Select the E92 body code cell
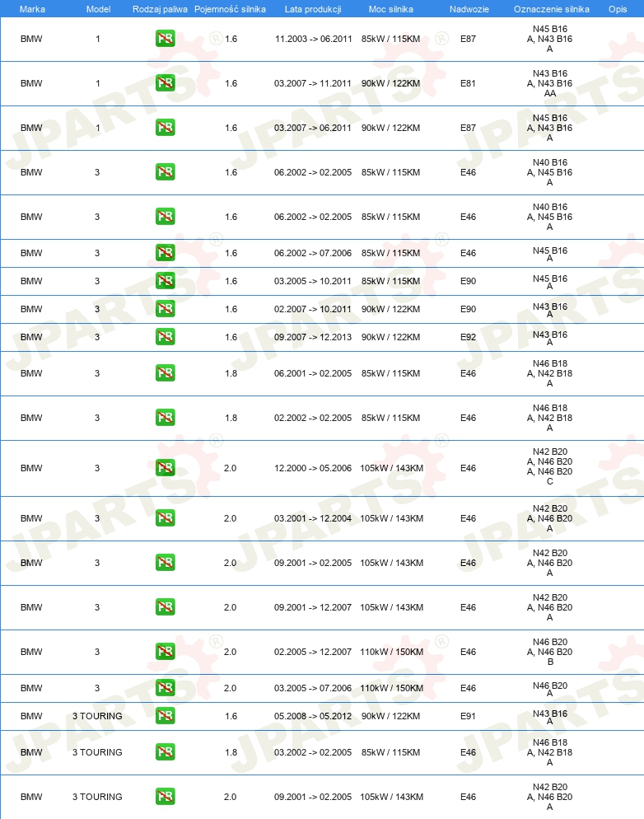This screenshot has width=644, height=819. pos(468,337)
